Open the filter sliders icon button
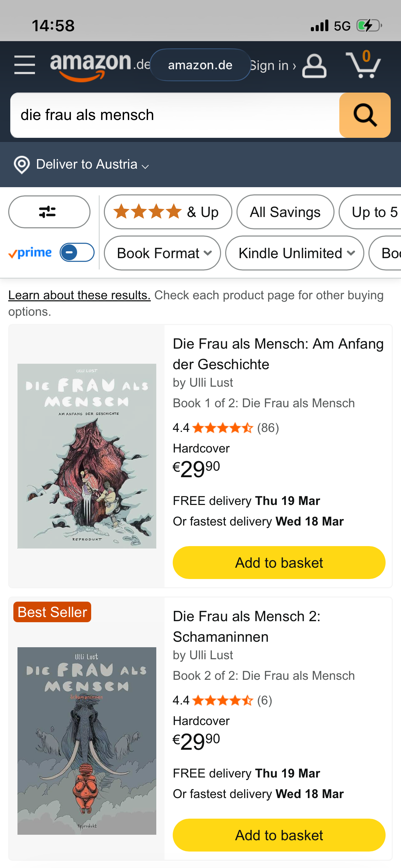This screenshot has width=401, height=868. pos(49,212)
